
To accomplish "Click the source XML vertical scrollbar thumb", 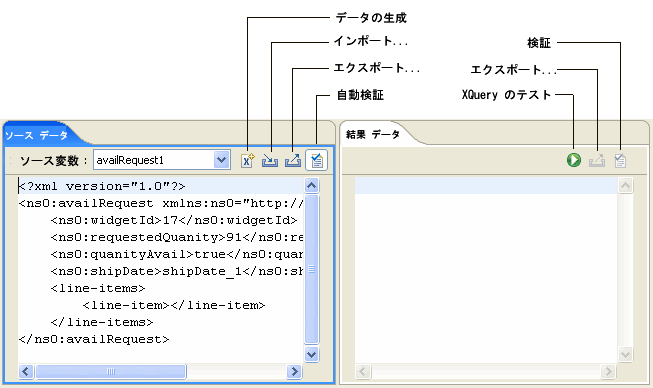I will coord(312,269).
